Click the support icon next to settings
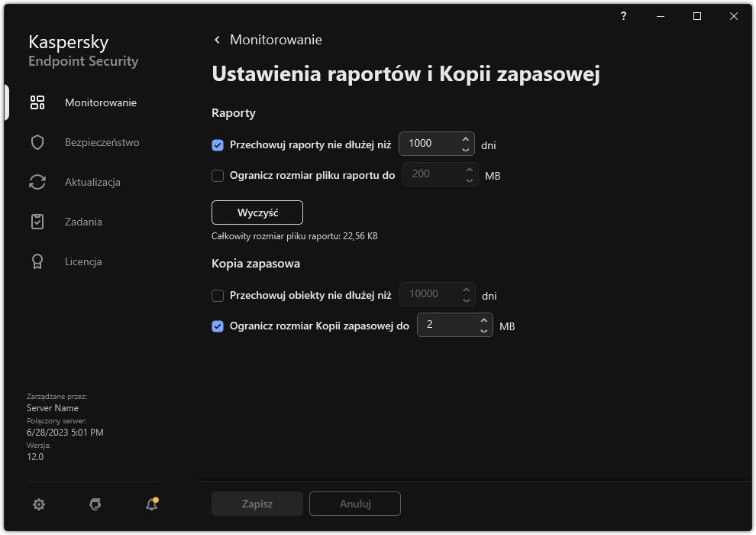The image size is (756, 535). (x=94, y=504)
